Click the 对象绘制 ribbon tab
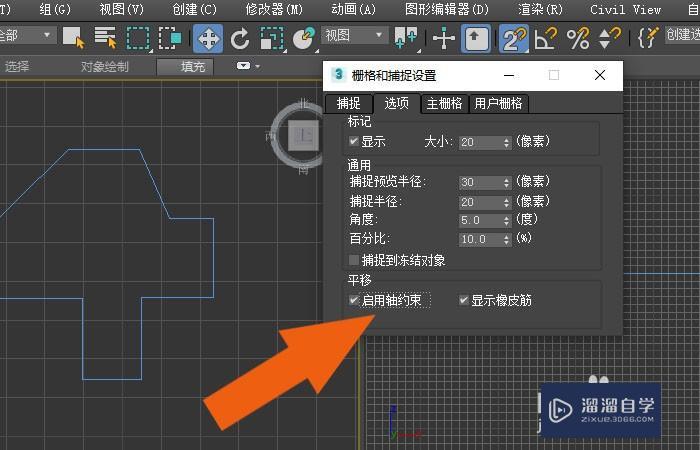Viewport: 700px width, 450px height. (104, 67)
